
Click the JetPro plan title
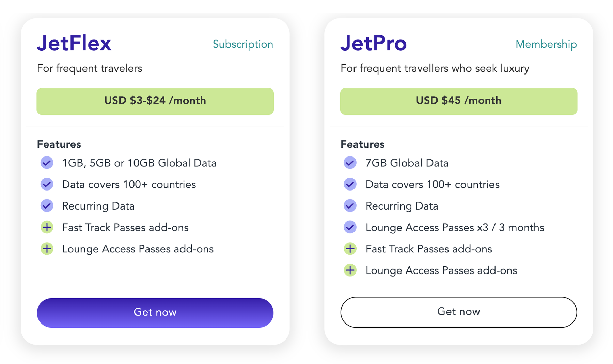373,43
